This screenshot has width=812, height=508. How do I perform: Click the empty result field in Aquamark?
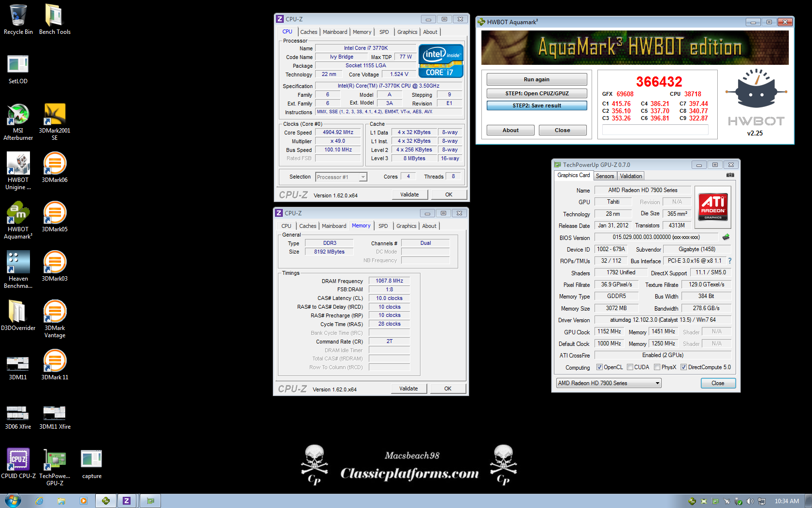(655, 130)
